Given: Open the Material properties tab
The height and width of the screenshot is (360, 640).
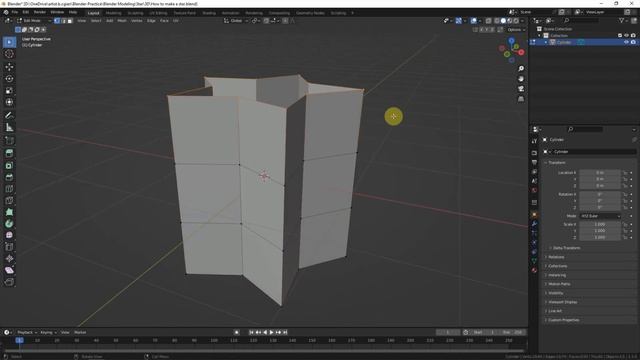Looking at the screenshot, I should [534, 270].
